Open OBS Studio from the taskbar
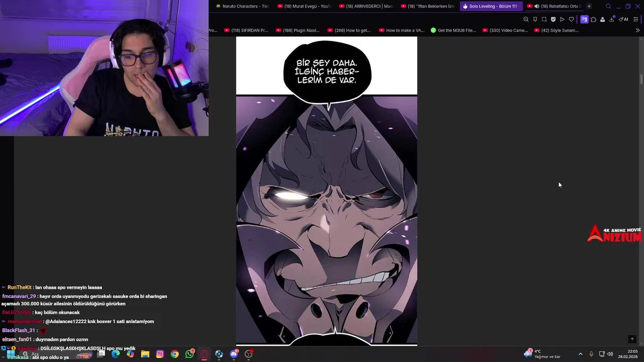This screenshot has width=644, height=362. [249, 354]
